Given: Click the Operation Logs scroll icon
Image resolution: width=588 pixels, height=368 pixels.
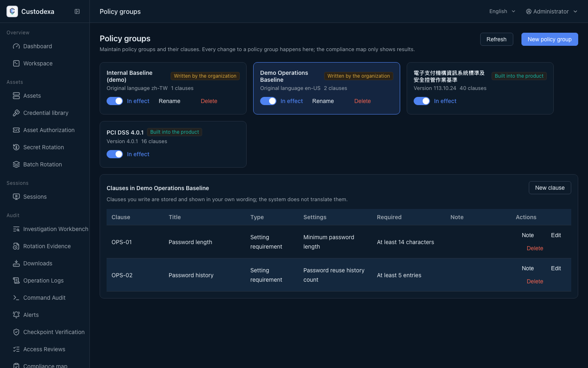Looking at the screenshot, I should pyautogui.click(x=16, y=280).
